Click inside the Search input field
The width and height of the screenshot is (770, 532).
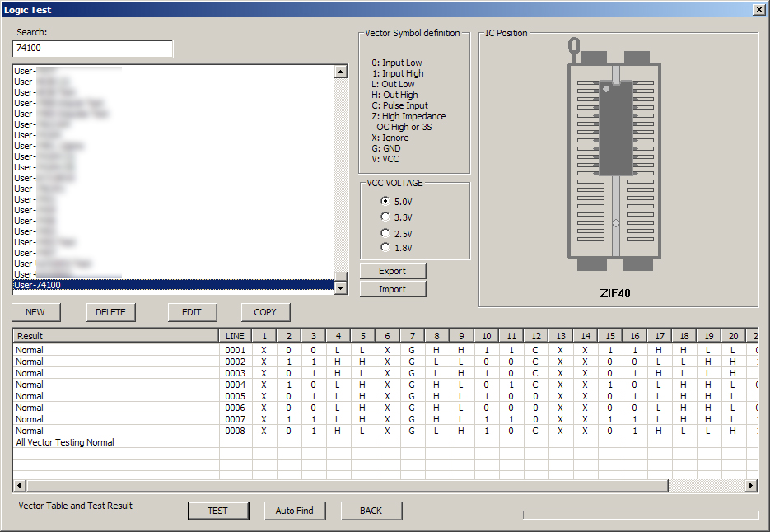[x=91, y=48]
